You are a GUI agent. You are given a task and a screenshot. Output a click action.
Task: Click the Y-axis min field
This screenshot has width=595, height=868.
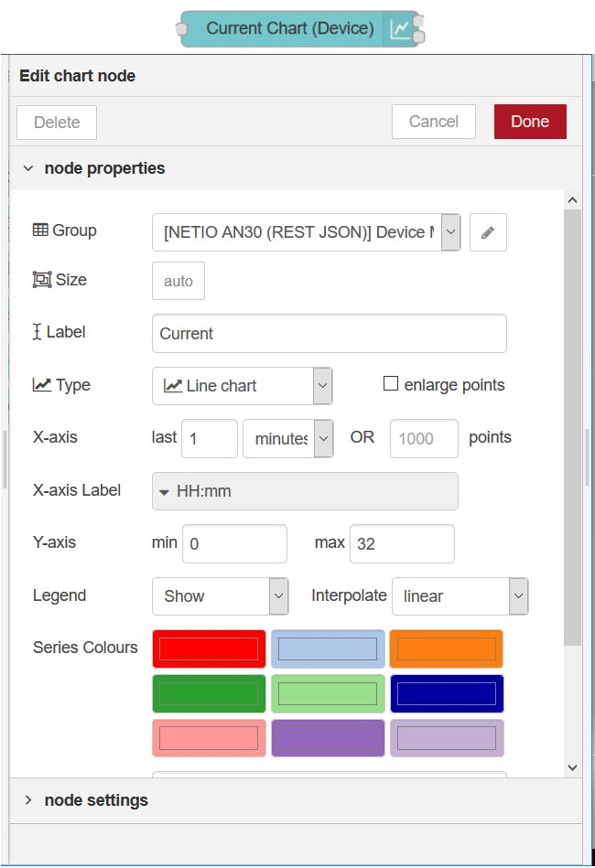tap(234, 543)
